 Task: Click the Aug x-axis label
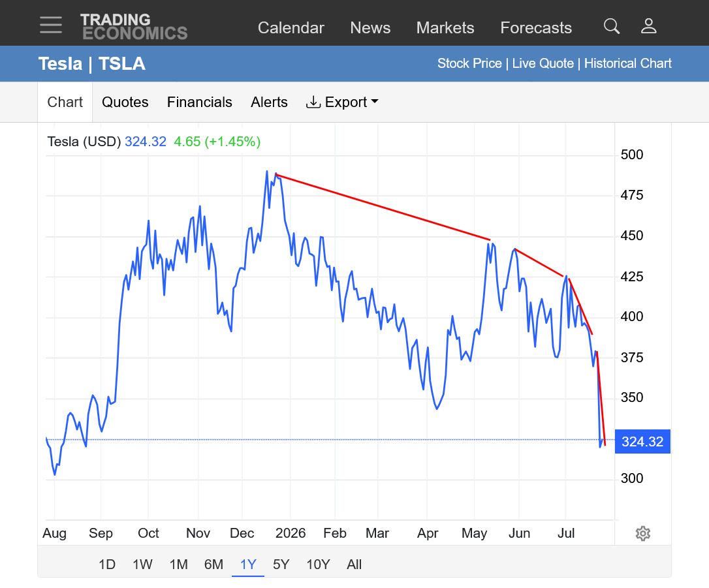(x=54, y=533)
